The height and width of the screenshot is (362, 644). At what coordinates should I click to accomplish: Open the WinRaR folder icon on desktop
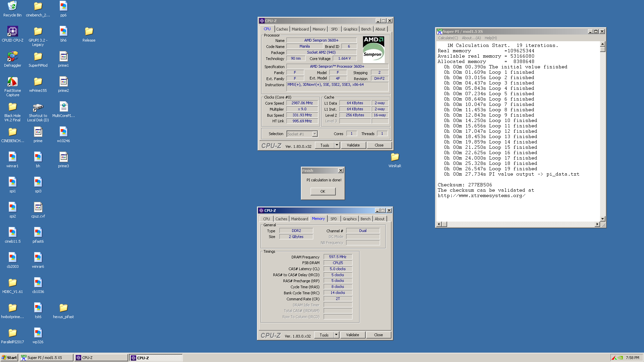[395, 160]
